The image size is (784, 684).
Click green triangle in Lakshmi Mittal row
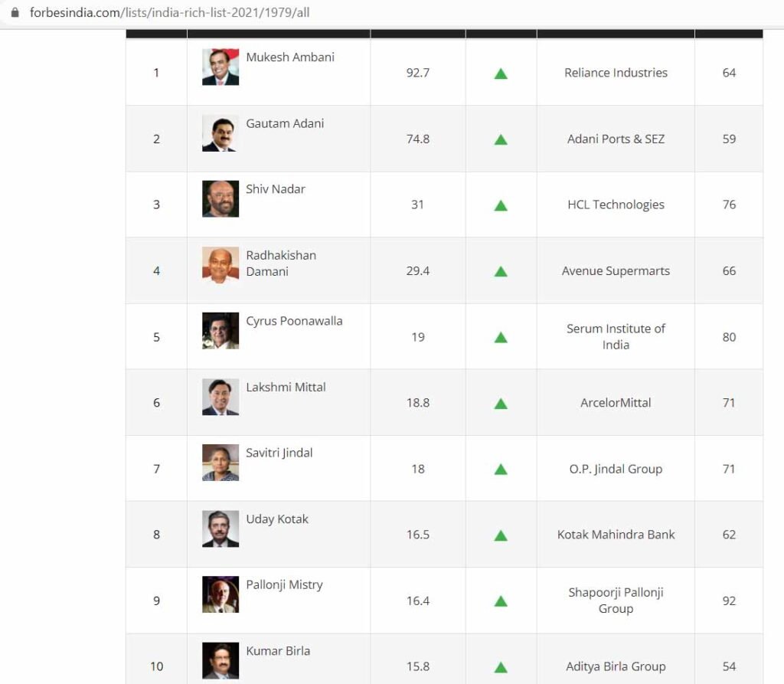[x=501, y=404]
